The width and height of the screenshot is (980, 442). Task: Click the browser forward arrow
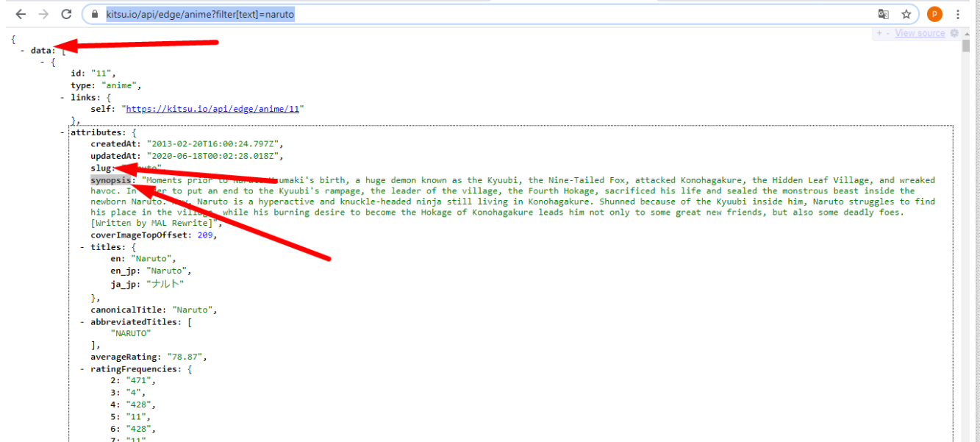(x=43, y=14)
